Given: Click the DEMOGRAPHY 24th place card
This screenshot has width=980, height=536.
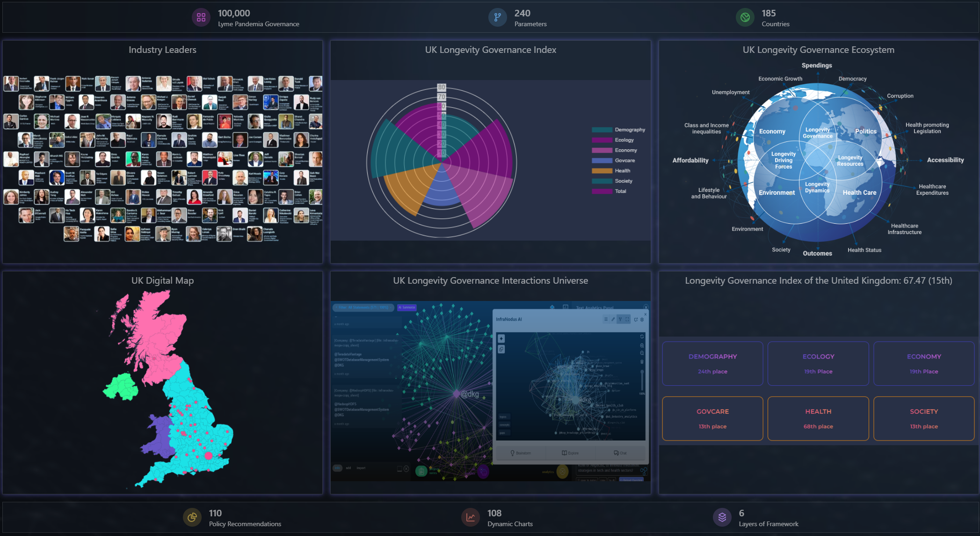Looking at the screenshot, I should (x=712, y=363).
